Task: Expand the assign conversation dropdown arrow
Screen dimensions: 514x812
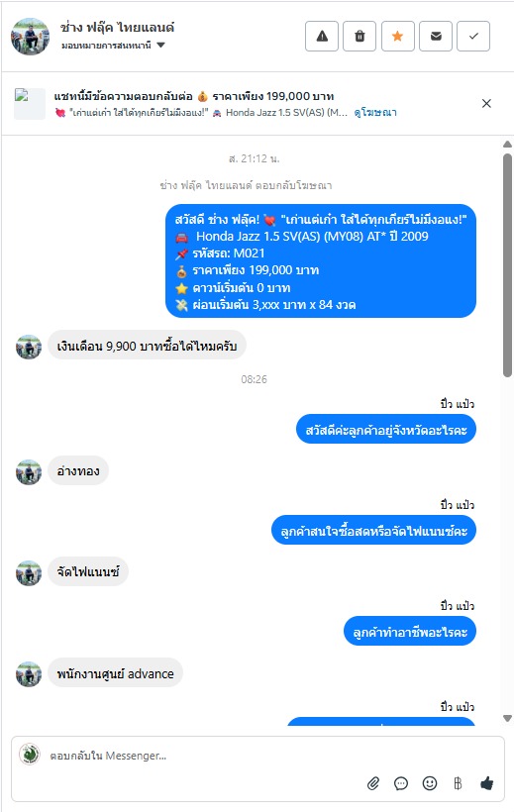Action: [160, 45]
